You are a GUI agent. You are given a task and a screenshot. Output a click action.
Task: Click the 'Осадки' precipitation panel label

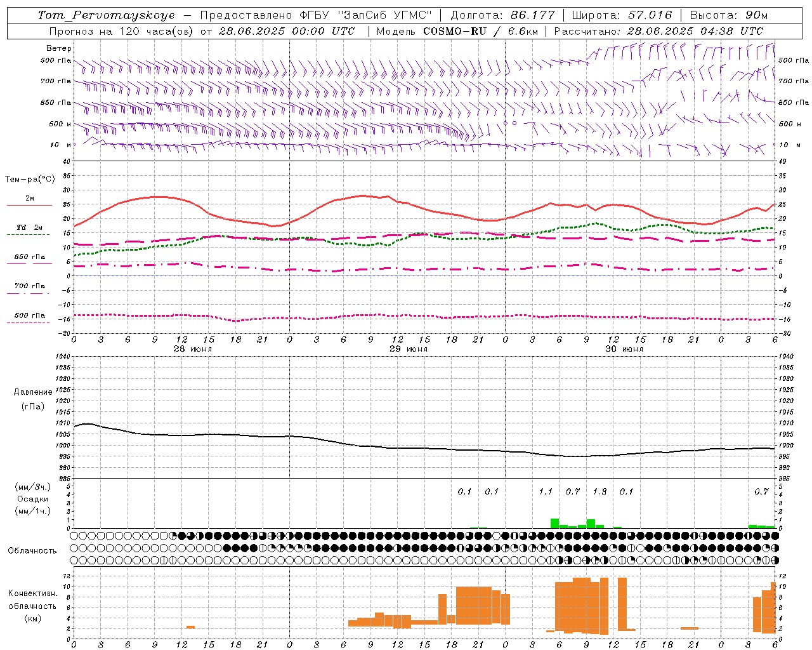click(33, 499)
